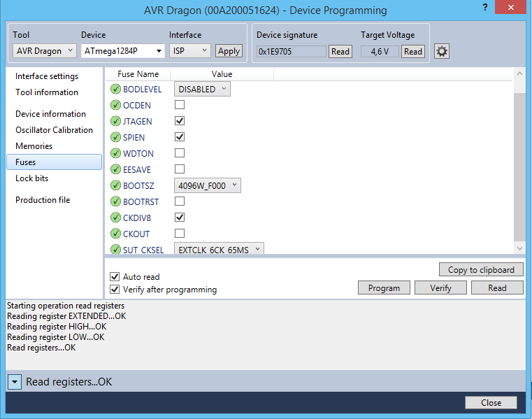Click the green status icon beside BOOTSZ
The width and height of the screenshot is (532, 419).
(115, 185)
